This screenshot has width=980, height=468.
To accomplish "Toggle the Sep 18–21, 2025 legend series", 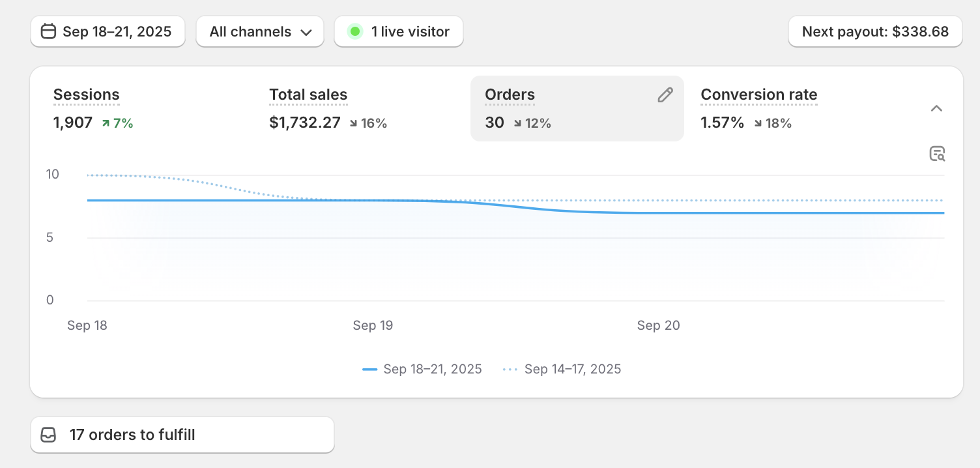I will [x=422, y=369].
